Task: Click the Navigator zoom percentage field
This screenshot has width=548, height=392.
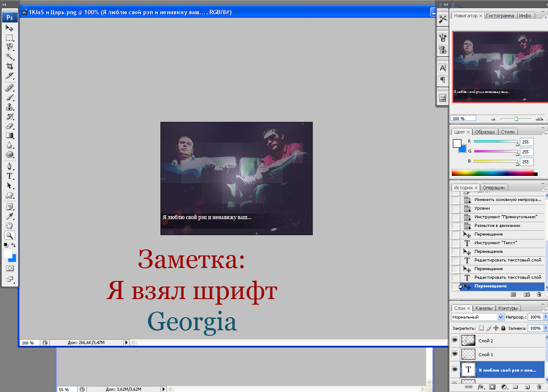Action: pos(463,118)
